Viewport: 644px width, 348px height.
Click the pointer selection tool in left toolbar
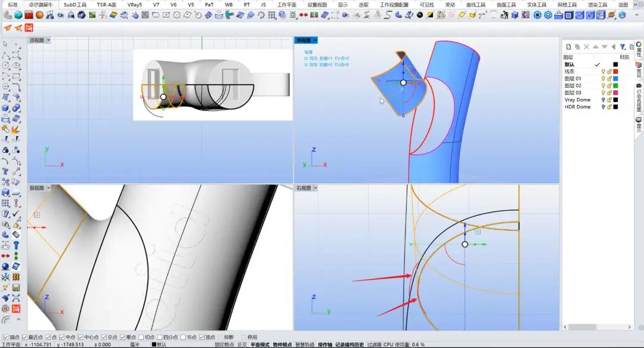5,44
